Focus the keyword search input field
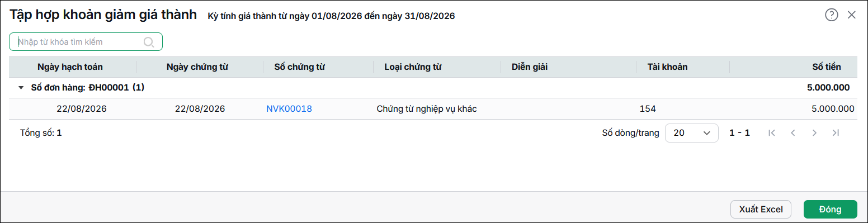868x223 pixels. click(86, 42)
